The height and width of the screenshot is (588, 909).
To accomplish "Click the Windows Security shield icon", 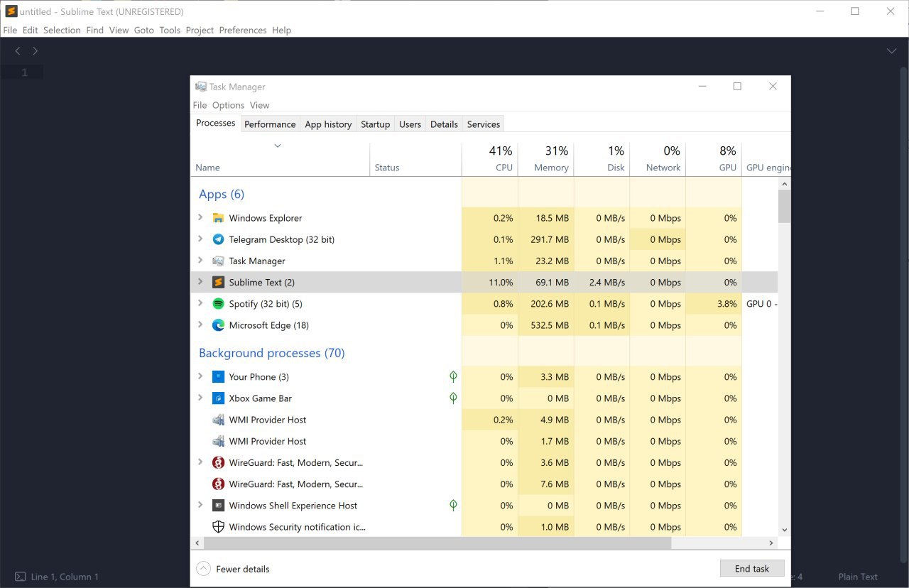I will pos(218,527).
